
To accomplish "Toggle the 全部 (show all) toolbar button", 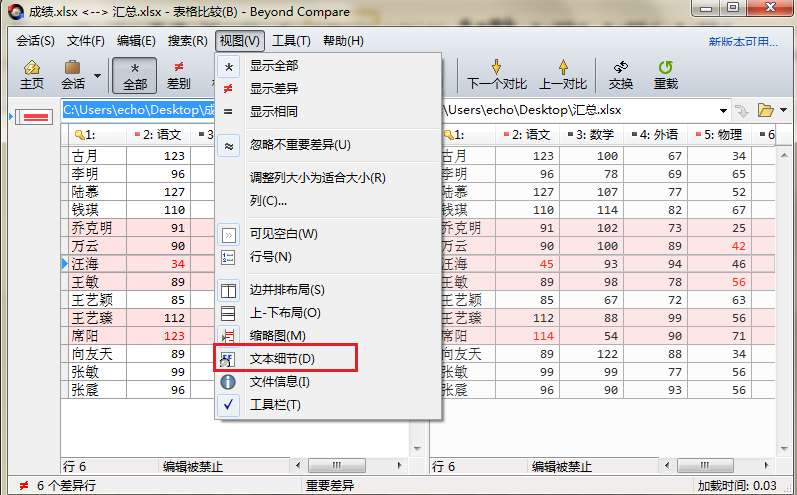I will 134,76.
